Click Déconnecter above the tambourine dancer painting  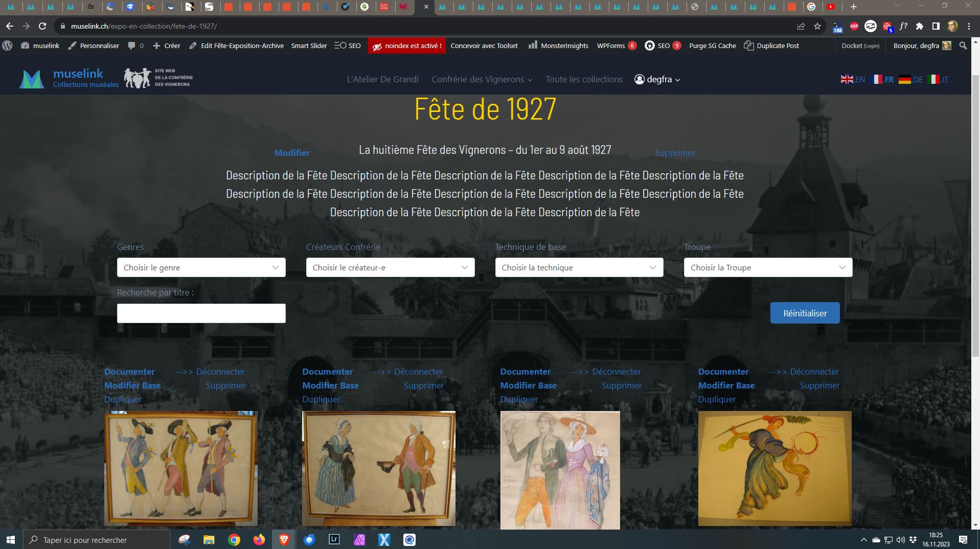click(x=814, y=372)
